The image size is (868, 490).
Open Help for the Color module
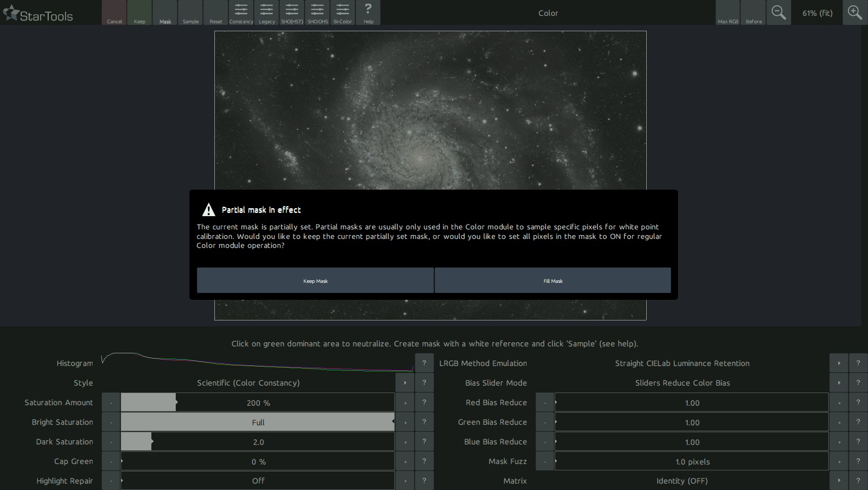click(368, 13)
